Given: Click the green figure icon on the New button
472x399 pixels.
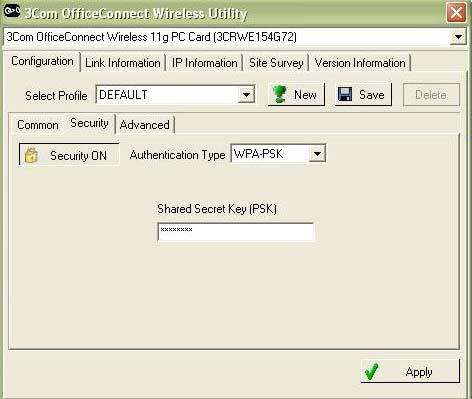Looking at the screenshot, I should click(279, 94).
